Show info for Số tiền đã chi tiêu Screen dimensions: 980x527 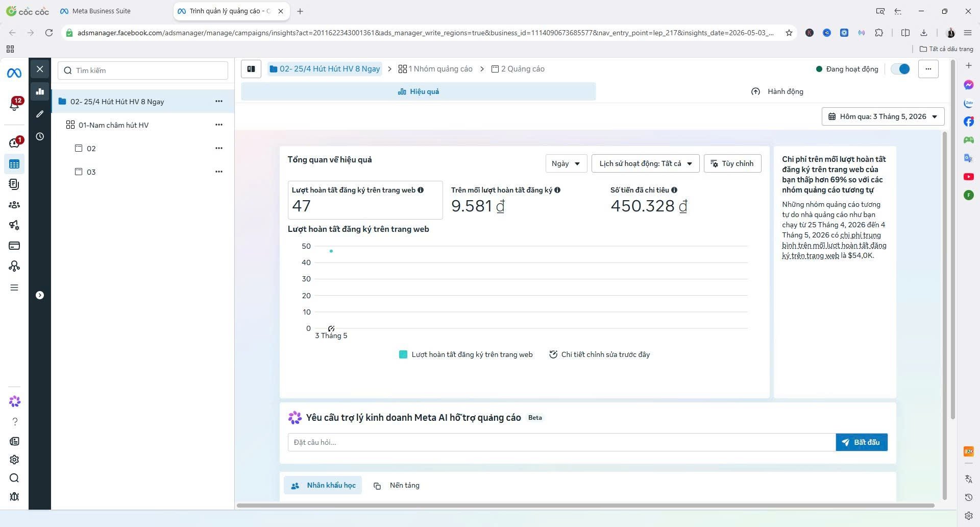674,190
